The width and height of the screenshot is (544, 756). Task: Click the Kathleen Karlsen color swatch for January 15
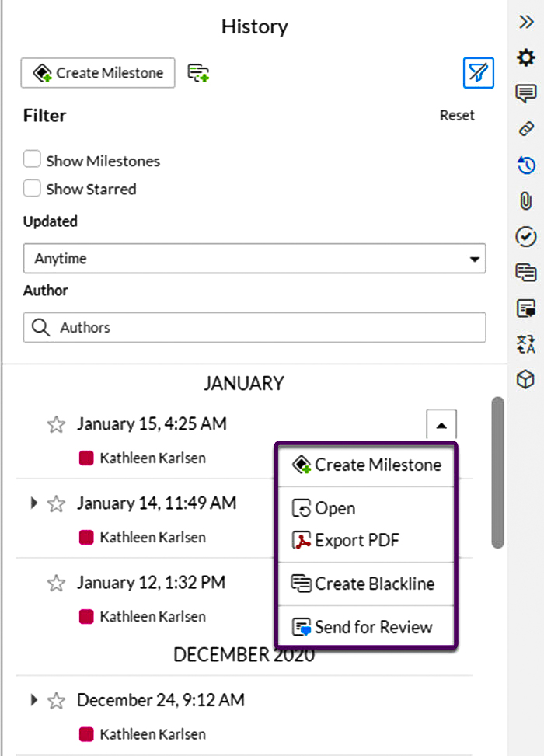tap(86, 458)
